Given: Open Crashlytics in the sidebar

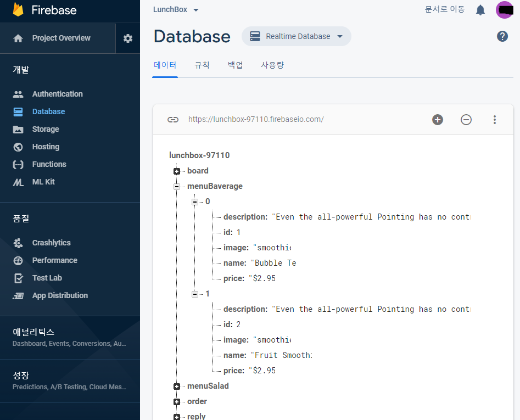Looking at the screenshot, I should click(52, 243).
